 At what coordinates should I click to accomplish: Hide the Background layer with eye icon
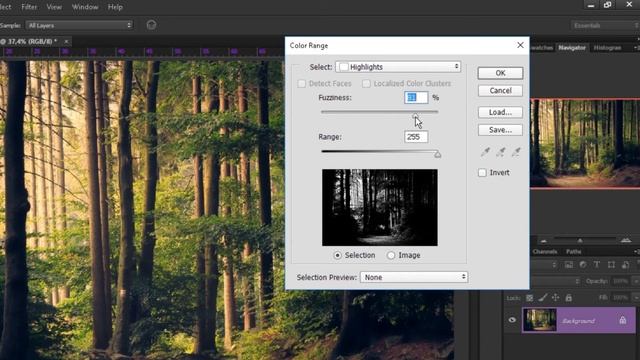point(512,320)
